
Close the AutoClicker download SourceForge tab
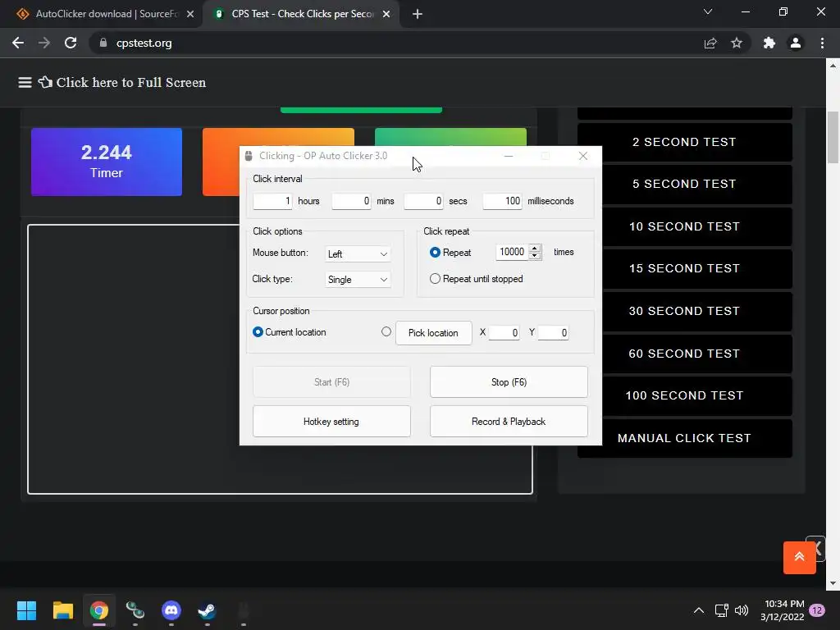(190, 14)
